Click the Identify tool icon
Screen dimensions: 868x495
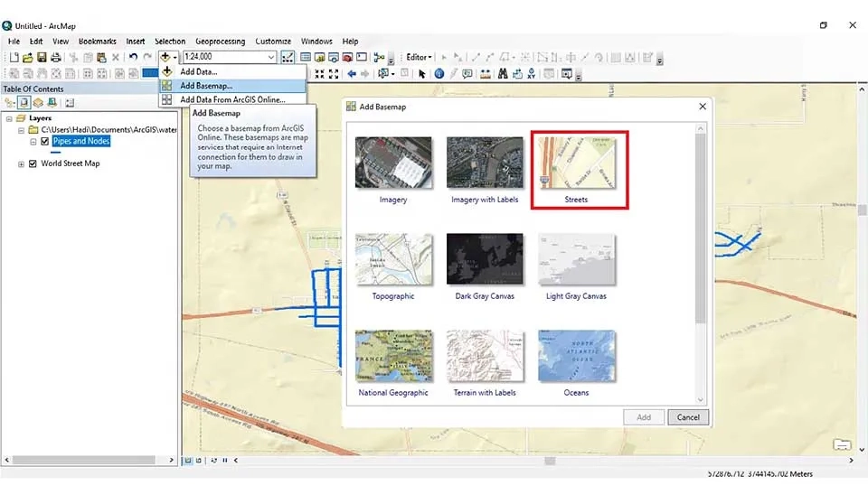pyautogui.click(x=439, y=74)
